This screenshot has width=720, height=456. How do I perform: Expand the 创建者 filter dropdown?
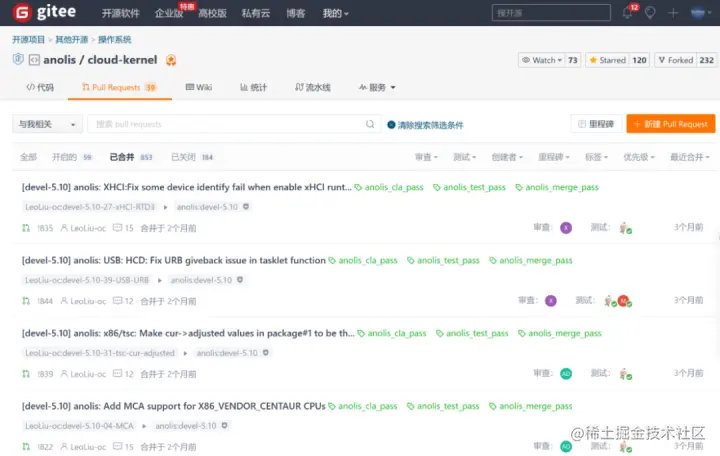pyautogui.click(x=507, y=157)
